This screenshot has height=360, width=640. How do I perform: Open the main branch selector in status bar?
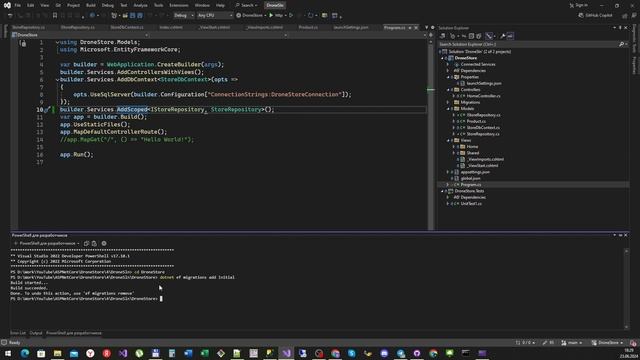572,343
